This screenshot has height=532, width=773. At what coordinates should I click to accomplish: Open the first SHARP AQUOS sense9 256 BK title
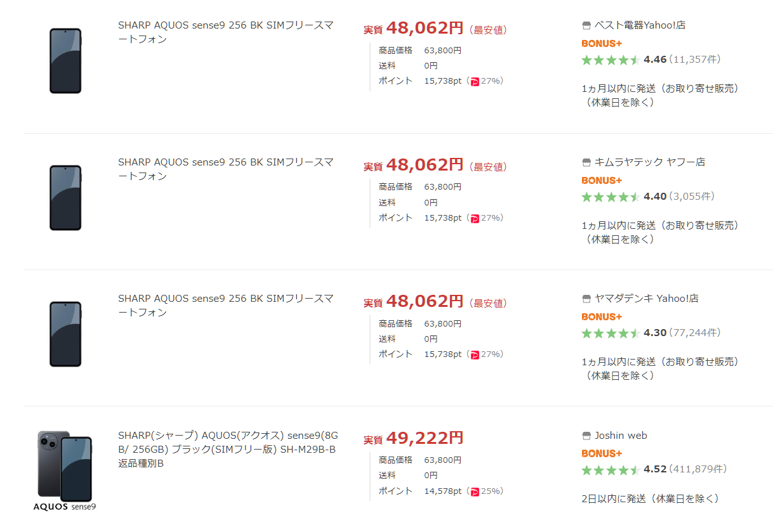click(x=226, y=32)
